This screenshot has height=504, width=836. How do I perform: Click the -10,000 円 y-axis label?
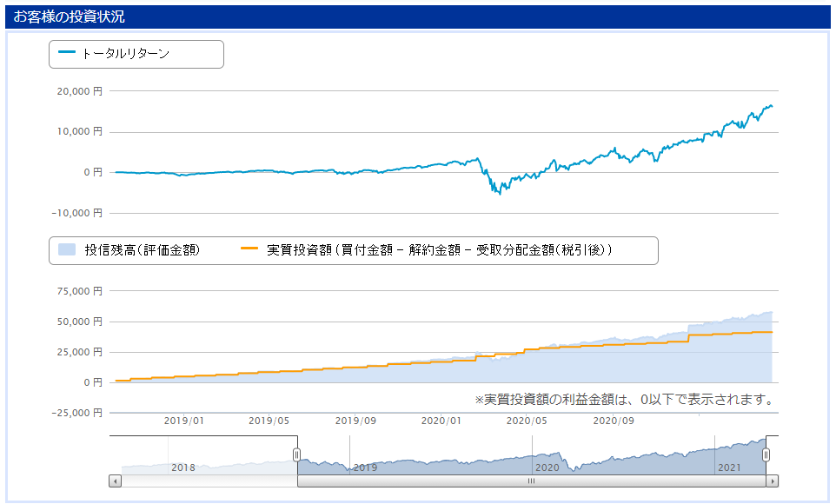point(76,213)
